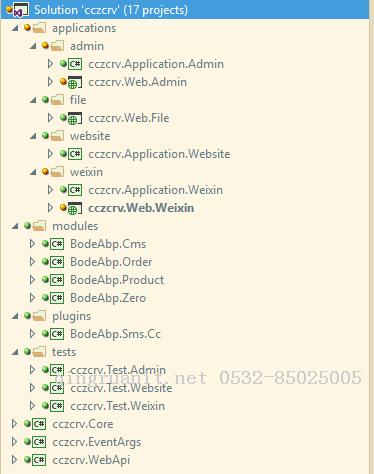Expand cczcrv.Test.Weixin project
The width and height of the screenshot is (374, 474).
pos(32,406)
